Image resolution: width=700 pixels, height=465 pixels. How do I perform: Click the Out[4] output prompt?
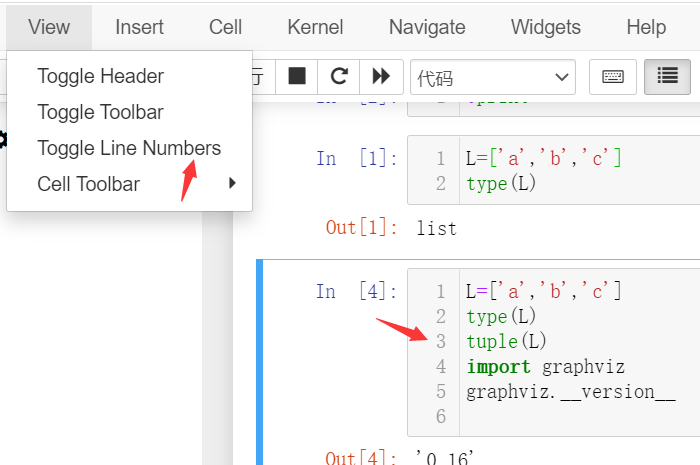pos(361,458)
